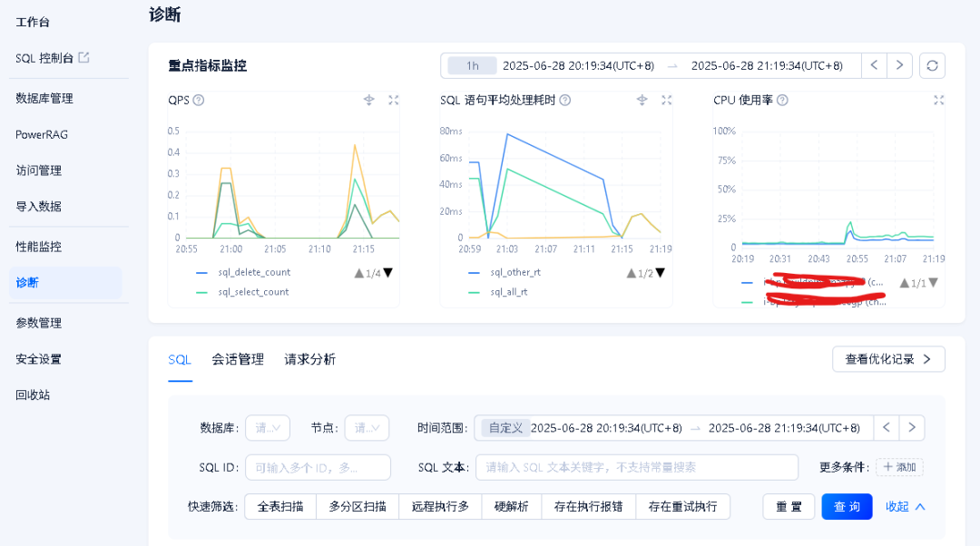This screenshot has width=980, height=546.
Task: Toggle 硬解析 quick filter
Action: pos(511,507)
